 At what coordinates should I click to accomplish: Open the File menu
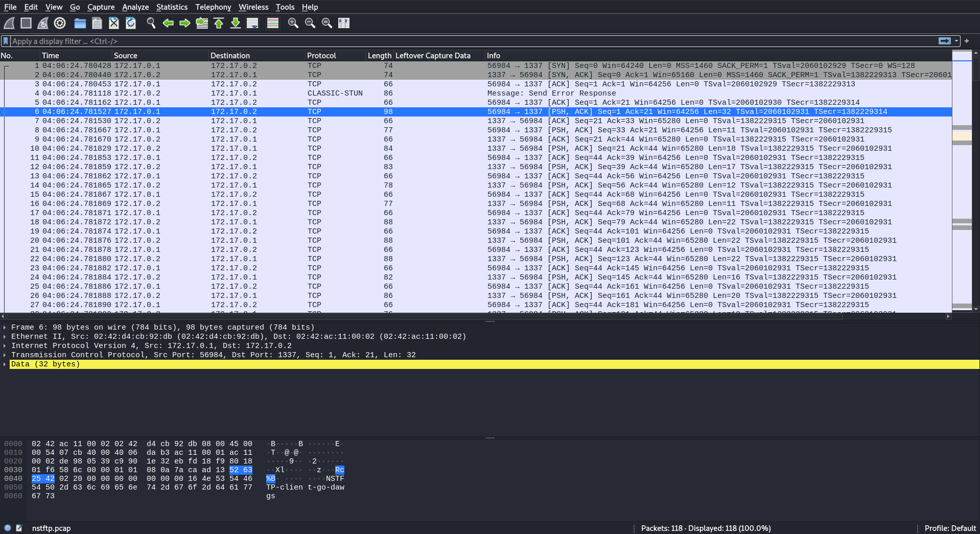click(10, 7)
